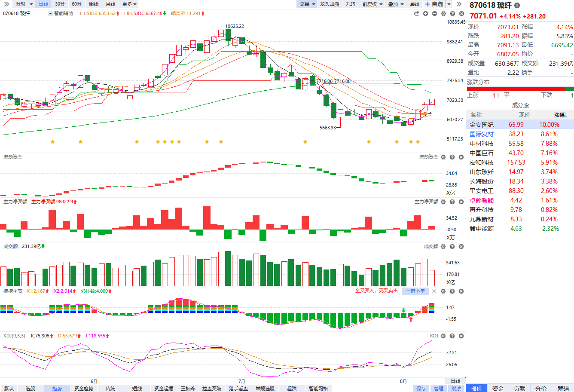Select the 资金 tab at bottom right
This screenshot has width=574, height=392.
(x=498, y=388)
